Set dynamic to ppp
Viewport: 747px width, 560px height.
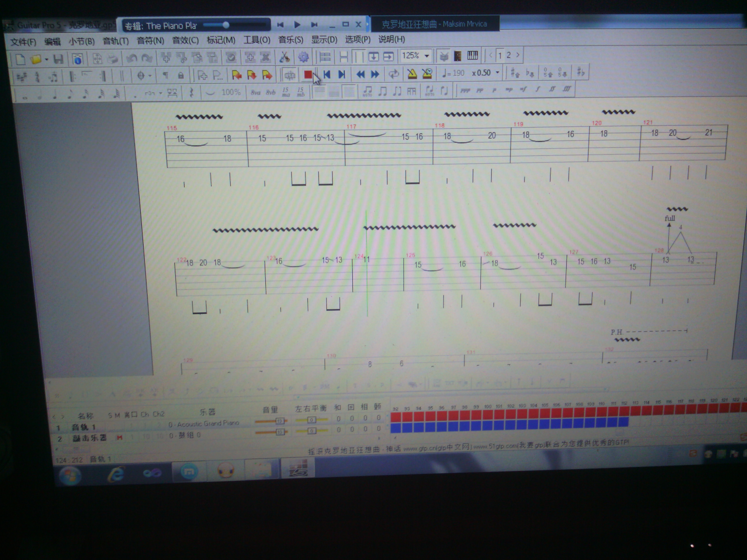[465, 90]
